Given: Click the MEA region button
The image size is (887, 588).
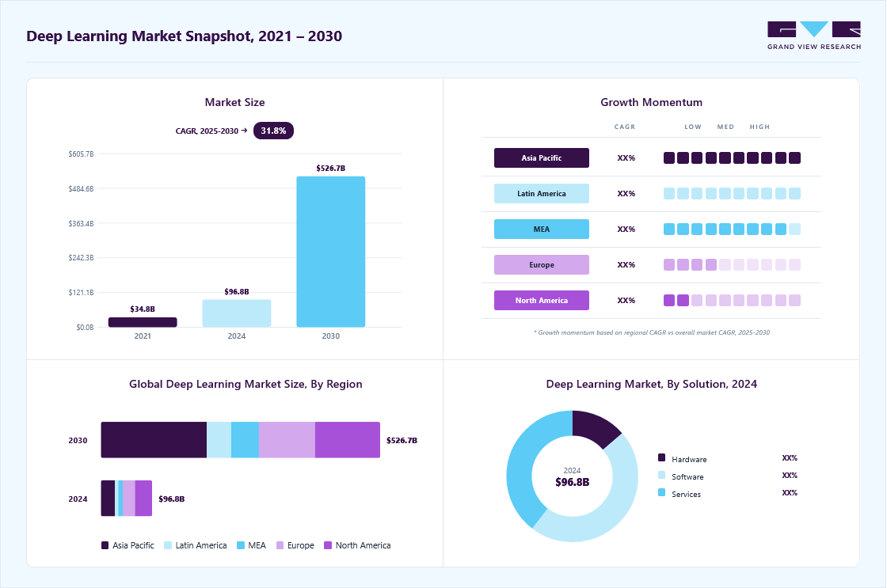Looking at the screenshot, I should tap(542, 229).
